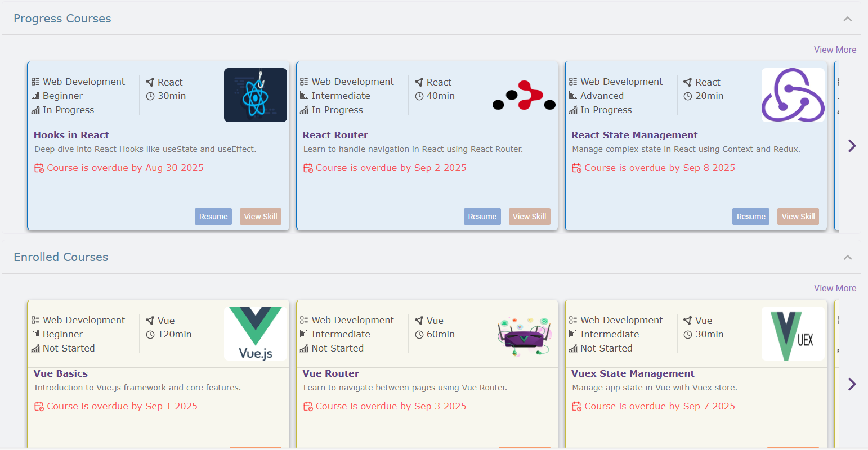
Task: Show next courses in Progress Courses carousel
Action: click(852, 146)
